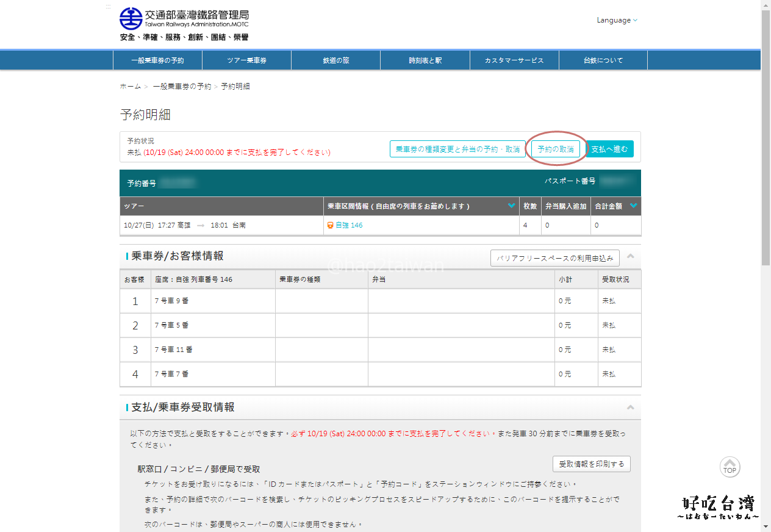Expand the 合計金額 column arrow
The image size is (771, 532).
click(x=633, y=206)
